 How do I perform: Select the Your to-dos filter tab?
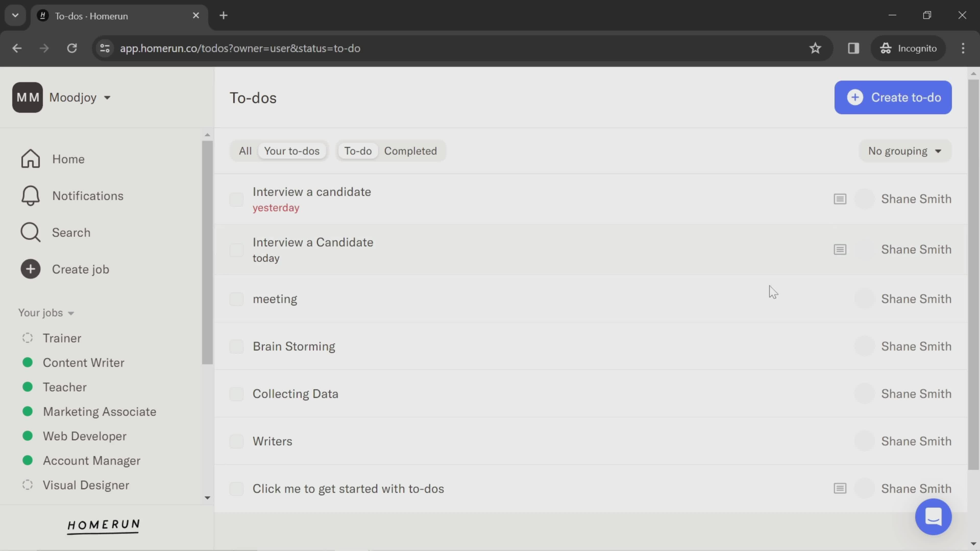click(292, 151)
